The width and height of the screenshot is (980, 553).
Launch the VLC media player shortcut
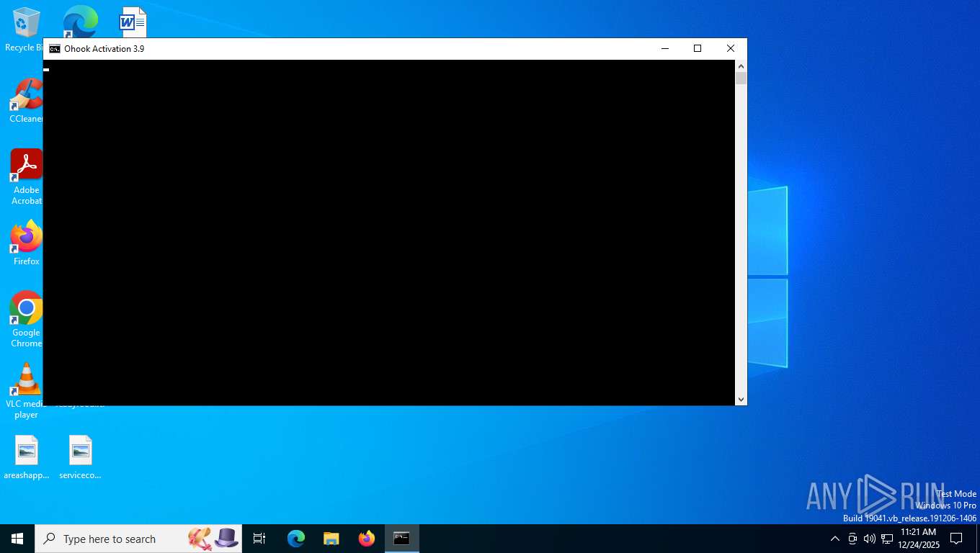(26, 390)
